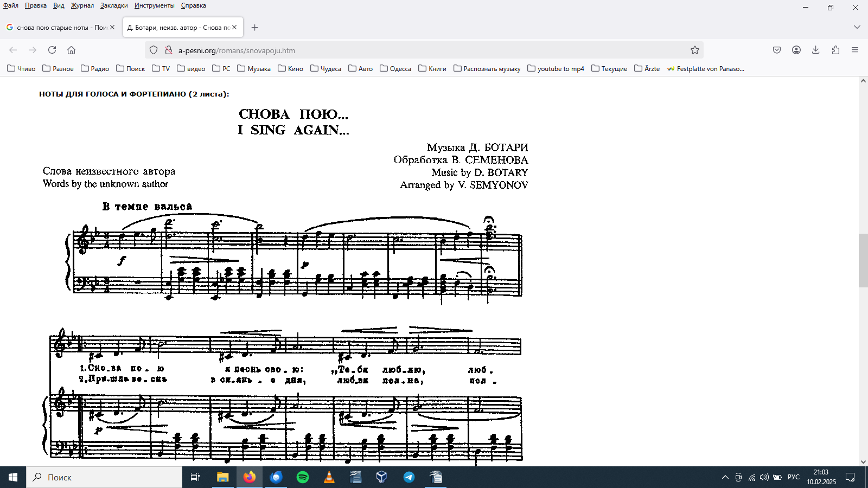Go to the Firefox home page
The height and width of the screenshot is (488, 868).
tap(71, 50)
